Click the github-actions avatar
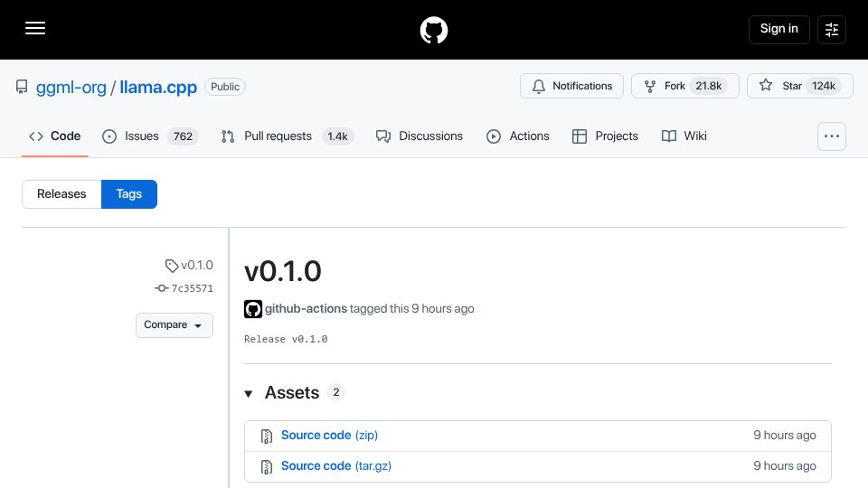 click(x=253, y=309)
